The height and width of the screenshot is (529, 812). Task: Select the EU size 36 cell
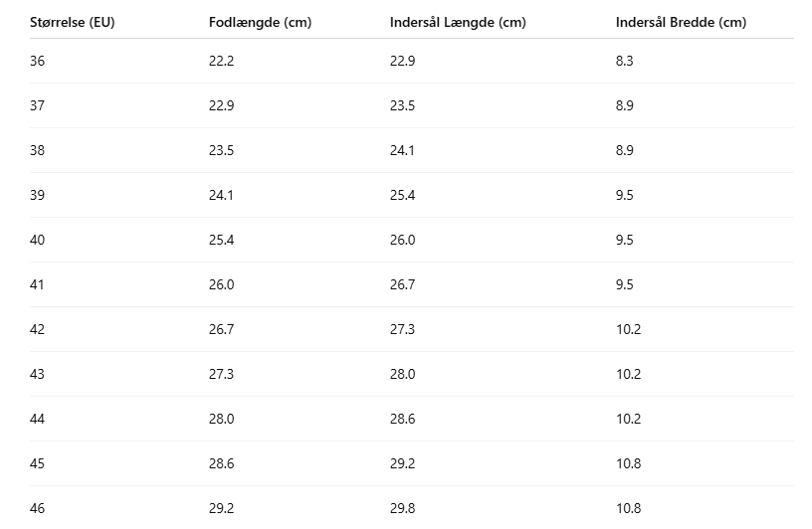coord(38,62)
